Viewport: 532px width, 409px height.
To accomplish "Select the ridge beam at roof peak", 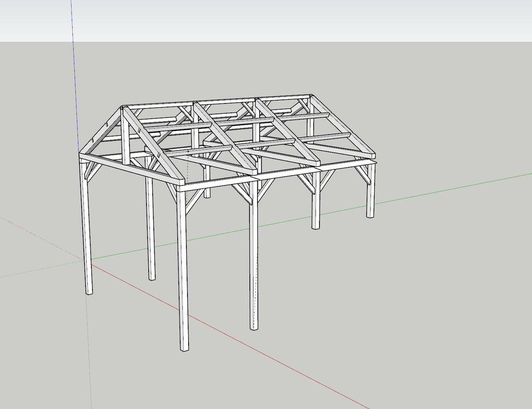I will (218, 101).
